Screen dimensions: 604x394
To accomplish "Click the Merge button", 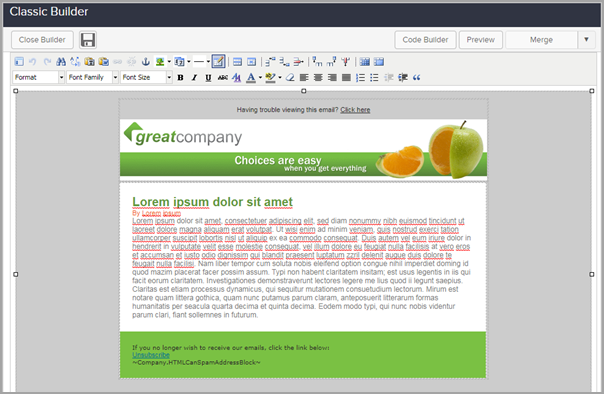I will click(x=541, y=40).
